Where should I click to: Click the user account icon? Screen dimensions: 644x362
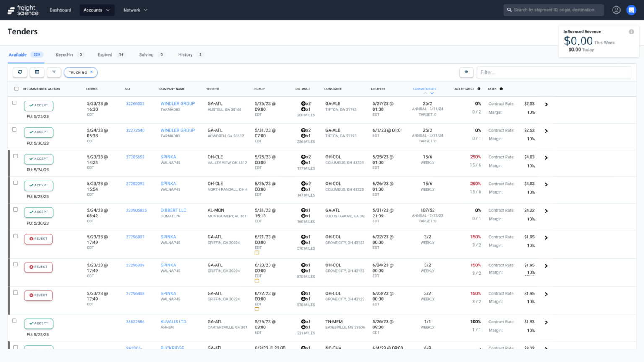(x=616, y=10)
